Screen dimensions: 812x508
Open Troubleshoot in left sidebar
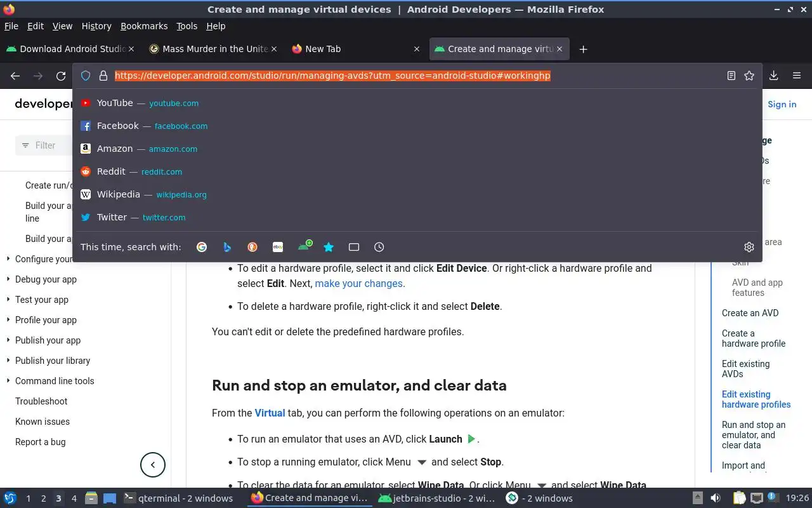[41, 401]
